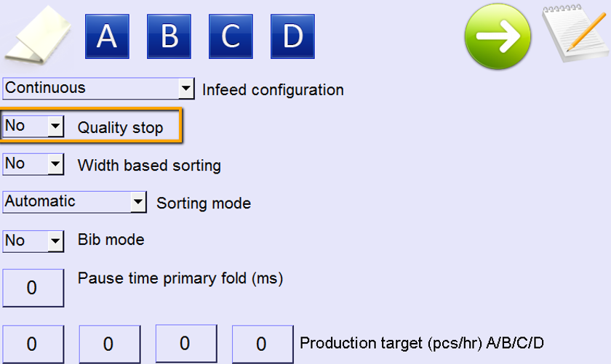611x364 pixels.
Task: Expand the Quality stop dropdown
Action: (55, 126)
